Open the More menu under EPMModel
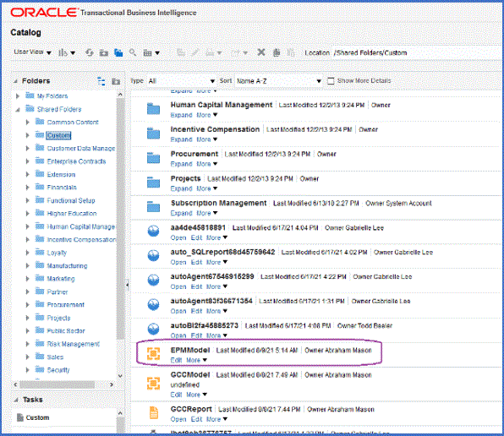The image size is (504, 436). [196, 360]
